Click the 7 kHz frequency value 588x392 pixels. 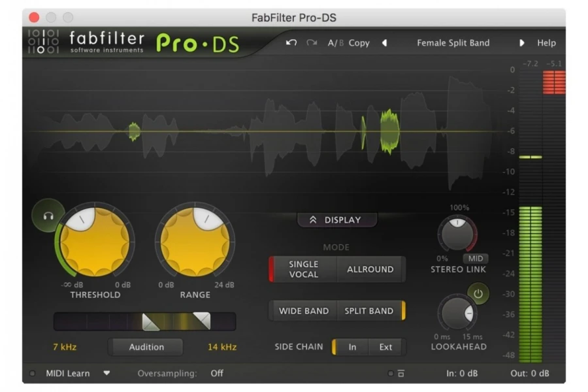(65, 347)
